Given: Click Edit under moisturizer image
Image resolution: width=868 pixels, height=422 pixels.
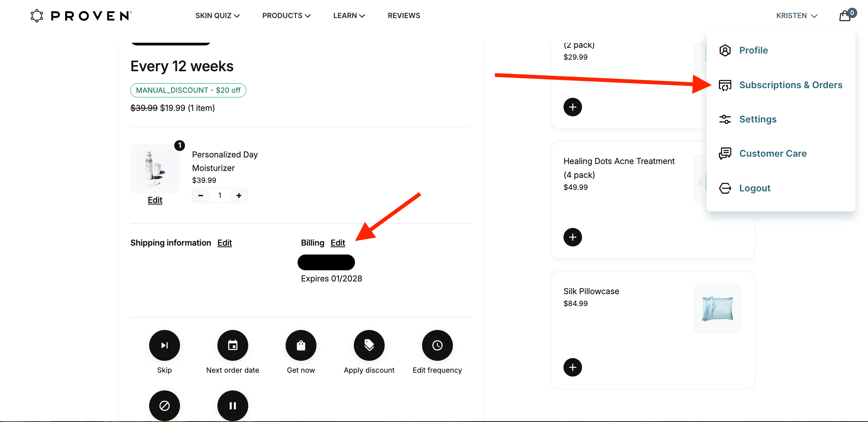Looking at the screenshot, I should tap(155, 200).
